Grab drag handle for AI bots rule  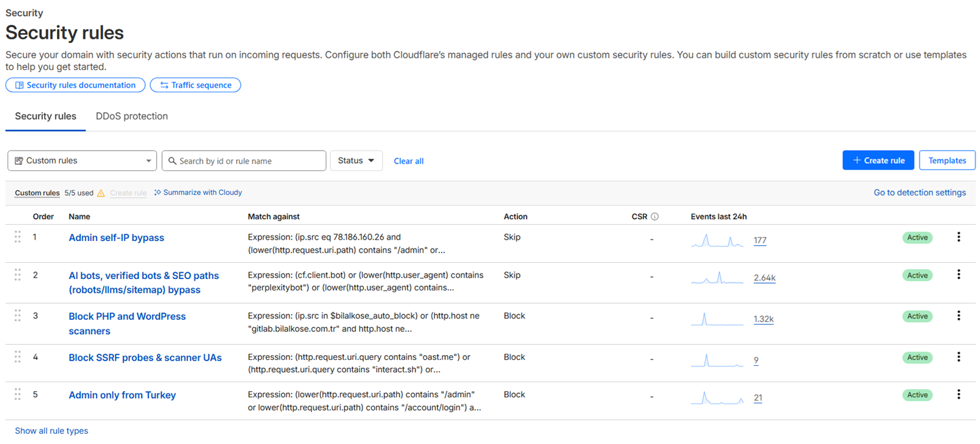click(18, 275)
